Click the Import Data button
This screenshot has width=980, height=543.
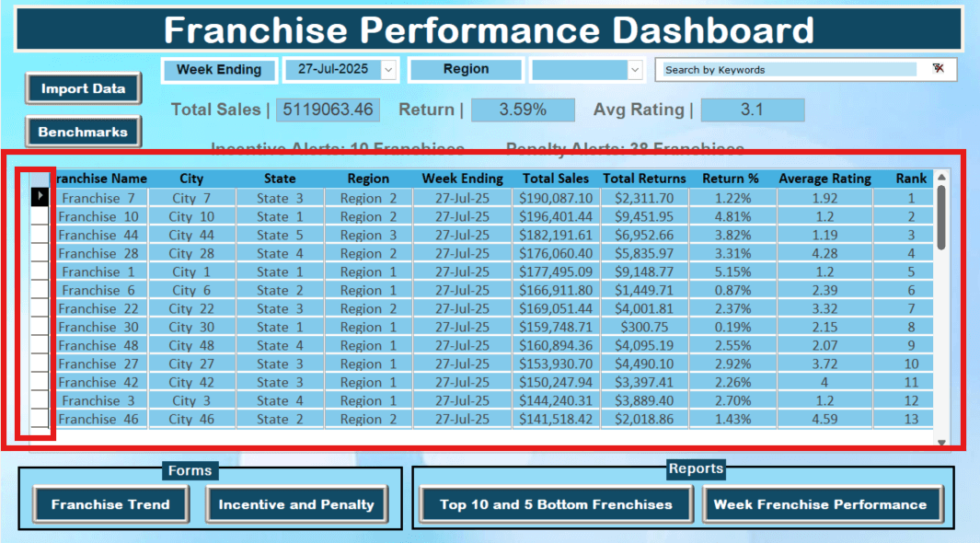coord(83,88)
